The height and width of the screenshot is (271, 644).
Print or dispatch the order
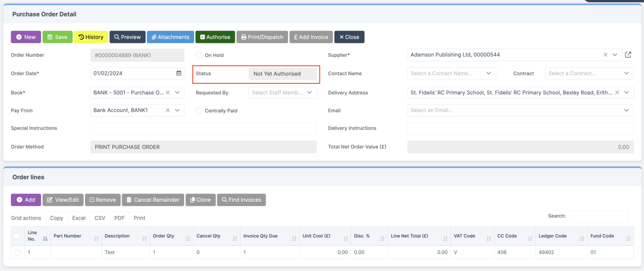pyautogui.click(x=262, y=37)
